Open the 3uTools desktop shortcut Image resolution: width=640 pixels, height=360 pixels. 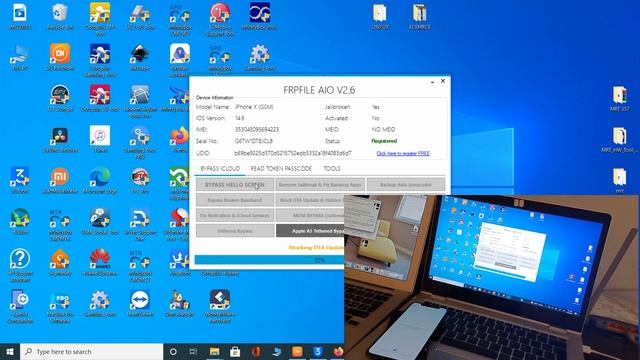[x=20, y=180]
